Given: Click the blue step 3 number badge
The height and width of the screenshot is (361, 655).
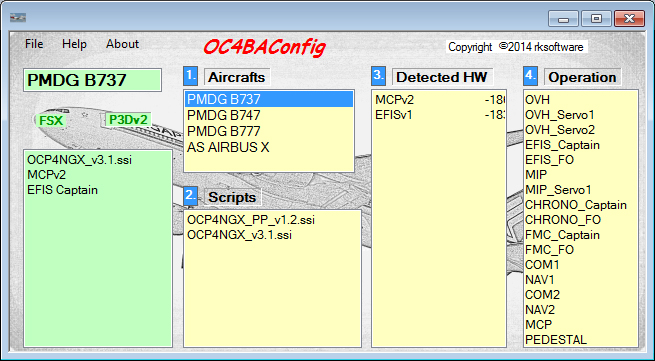Looking at the screenshot, I should (378, 76).
